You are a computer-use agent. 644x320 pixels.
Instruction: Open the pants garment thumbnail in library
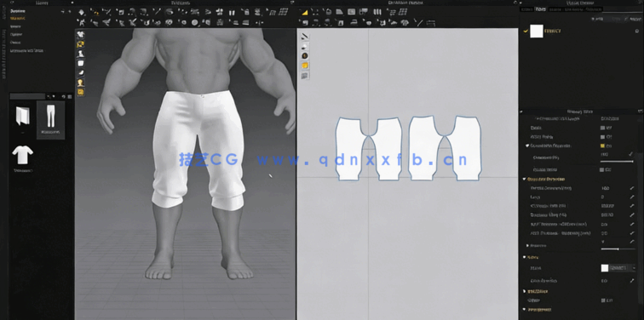[50, 120]
